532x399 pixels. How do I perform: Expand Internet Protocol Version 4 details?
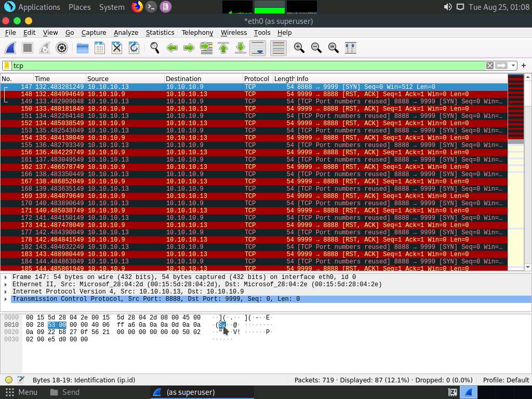(6, 291)
